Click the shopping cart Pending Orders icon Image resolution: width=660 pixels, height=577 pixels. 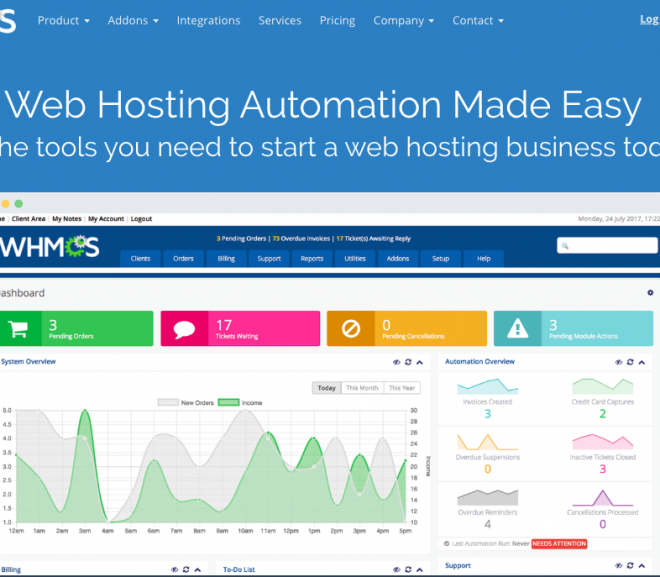pos(19,329)
